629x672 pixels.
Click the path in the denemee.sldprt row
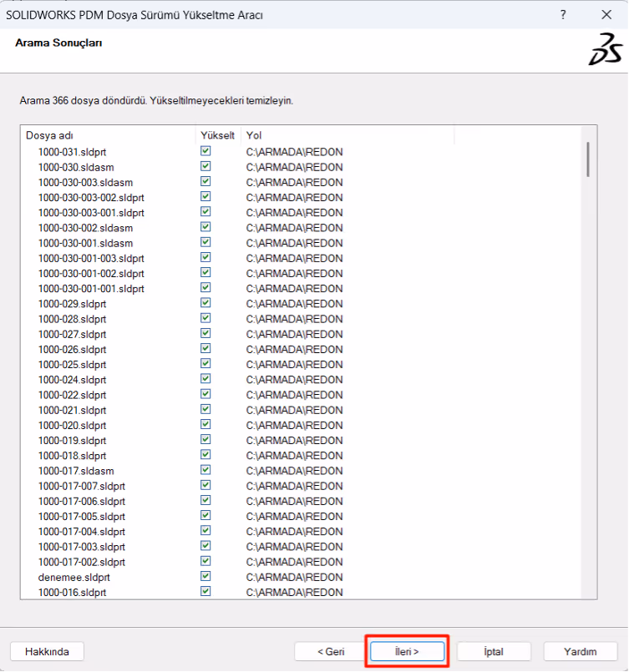pos(295,578)
